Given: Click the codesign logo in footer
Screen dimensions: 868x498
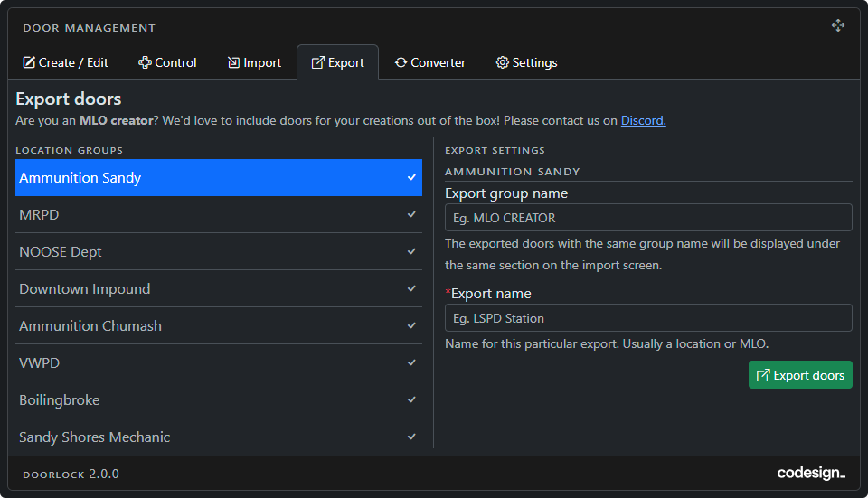Looking at the screenshot, I should (810, 474).
